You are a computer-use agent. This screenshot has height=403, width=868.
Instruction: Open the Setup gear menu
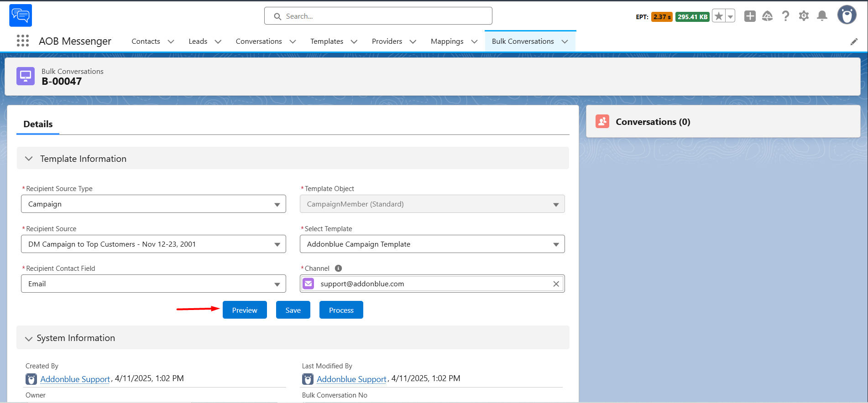tap(804, 16)
